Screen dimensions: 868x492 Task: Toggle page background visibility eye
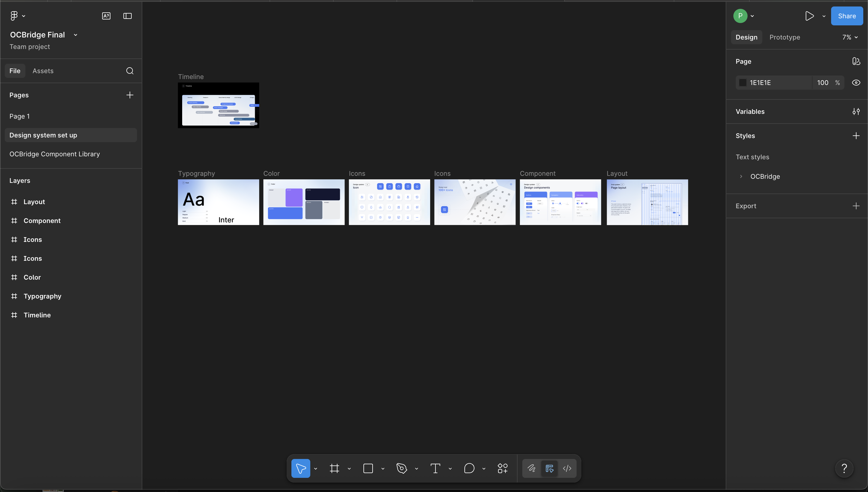tap(856, 83)
